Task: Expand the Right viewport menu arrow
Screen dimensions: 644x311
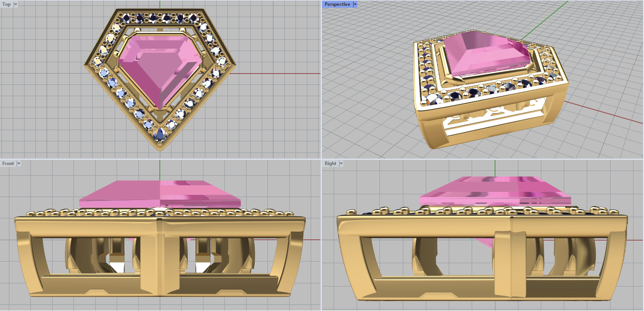Action: [341, 164]
